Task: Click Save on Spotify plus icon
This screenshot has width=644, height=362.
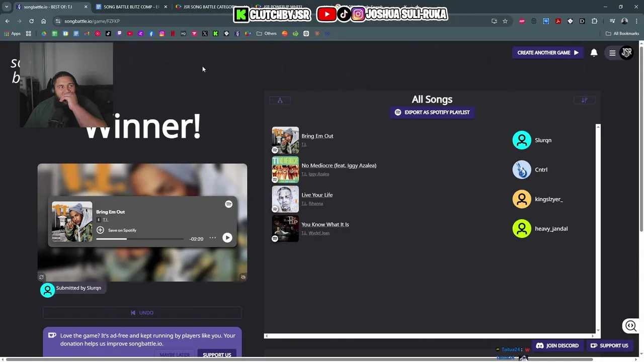Action: point(100,230)
